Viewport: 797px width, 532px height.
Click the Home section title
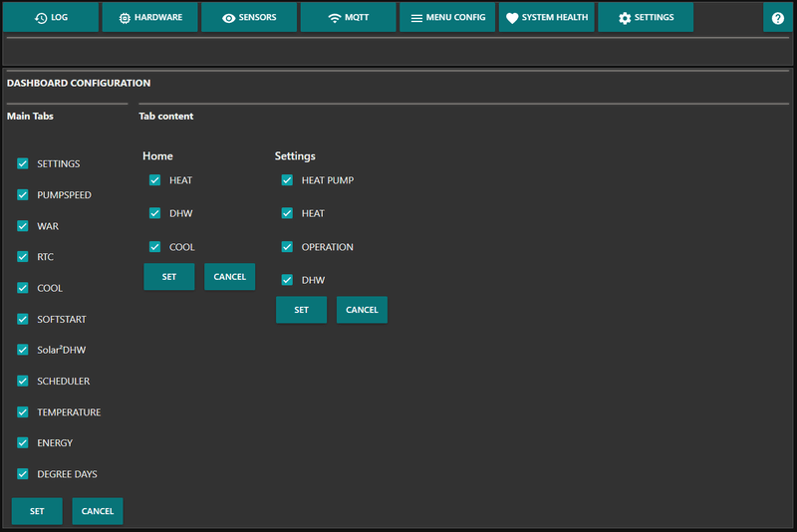[157, 156]
